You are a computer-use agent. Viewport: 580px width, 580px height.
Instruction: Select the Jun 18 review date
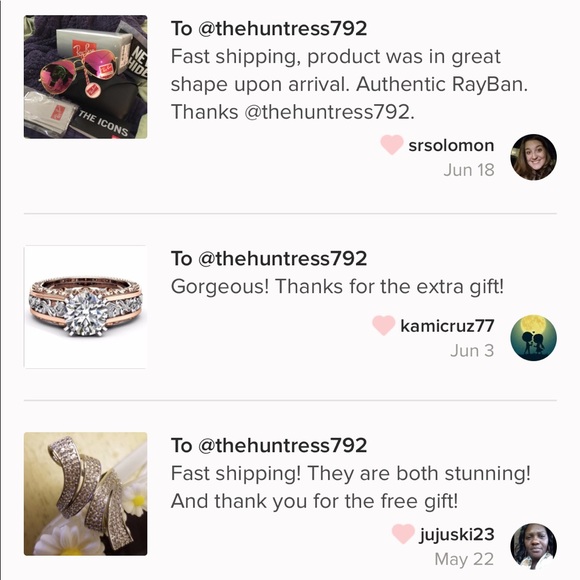(469, 170)
